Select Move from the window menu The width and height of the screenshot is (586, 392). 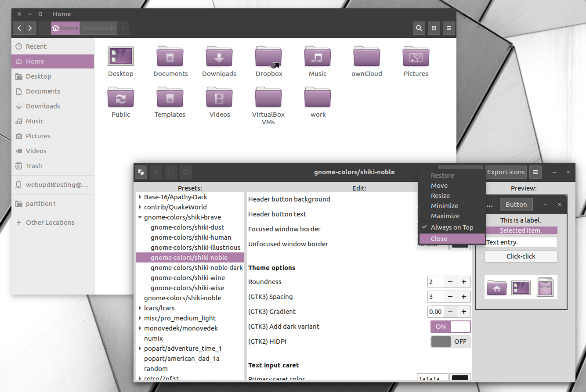point(439,185)
